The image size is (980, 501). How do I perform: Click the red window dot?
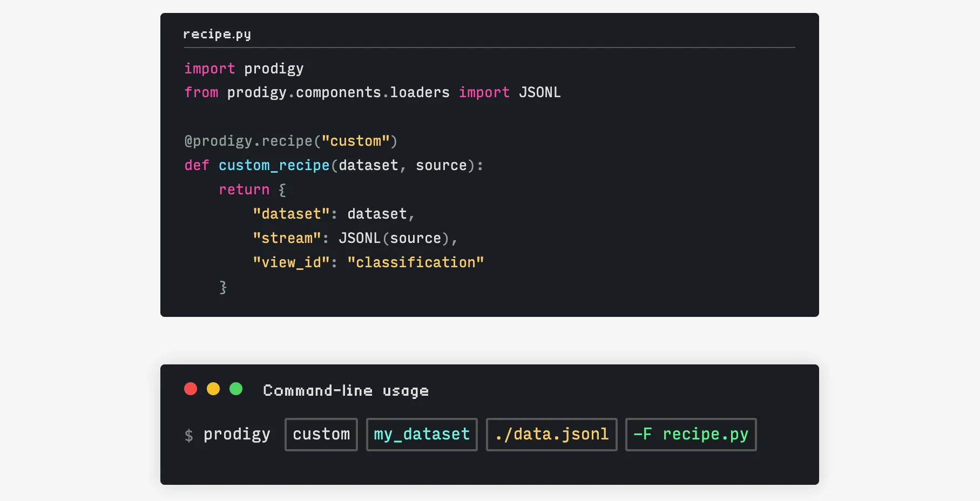(191, 389)
